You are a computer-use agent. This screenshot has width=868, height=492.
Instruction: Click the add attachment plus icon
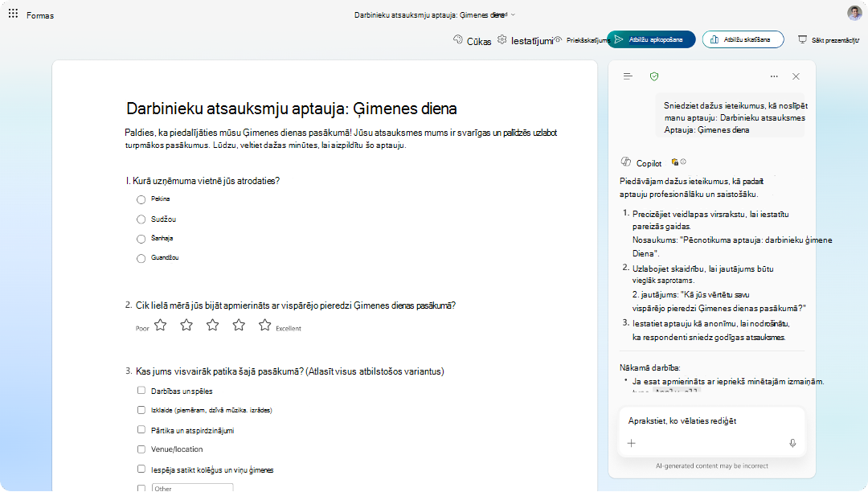[x=631, y=443]
